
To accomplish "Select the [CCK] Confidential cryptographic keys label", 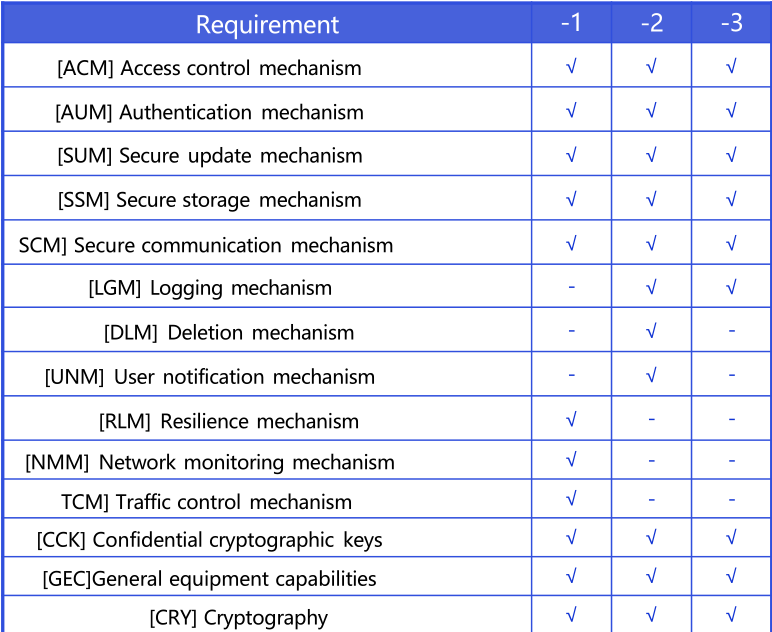I will 209,540.
